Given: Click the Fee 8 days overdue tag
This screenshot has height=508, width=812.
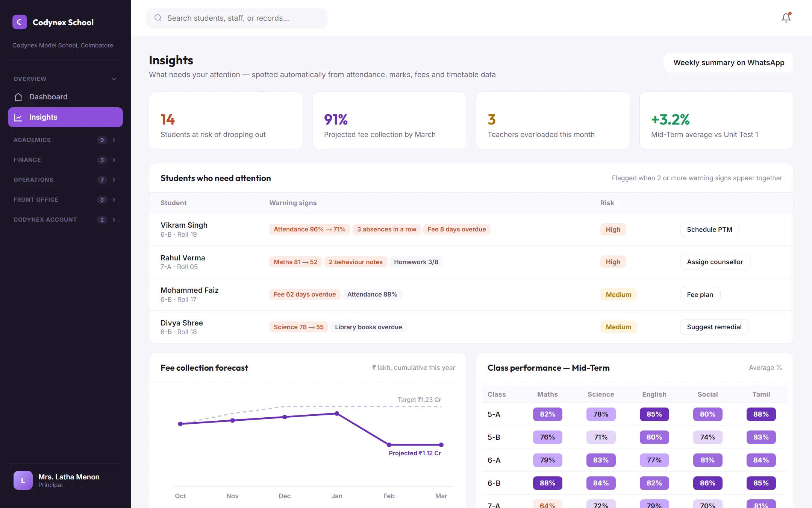Looking at the screenshot, I should (x=457, y=230).
